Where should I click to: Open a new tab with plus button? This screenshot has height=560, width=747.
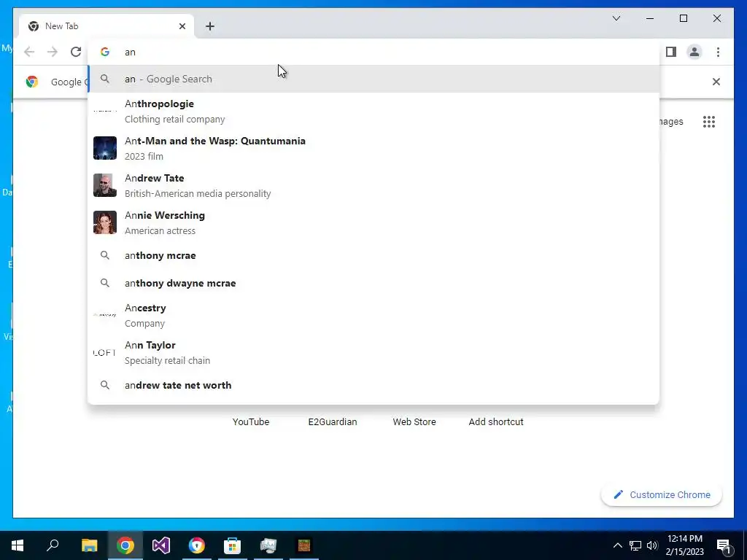click(x=210, y=26)
